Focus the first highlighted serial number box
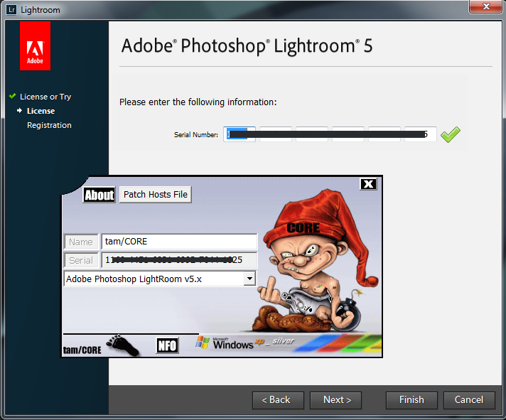 (239, 134)
